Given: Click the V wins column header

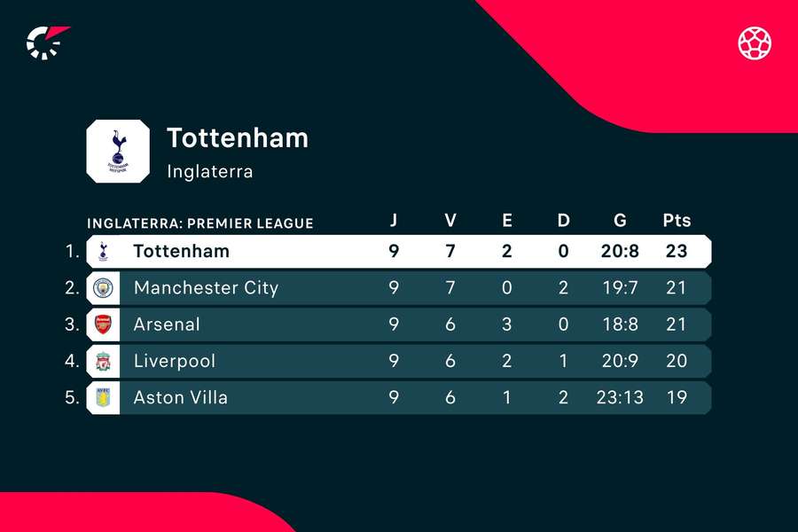Looking at the screenshot, I should point(450,221).
